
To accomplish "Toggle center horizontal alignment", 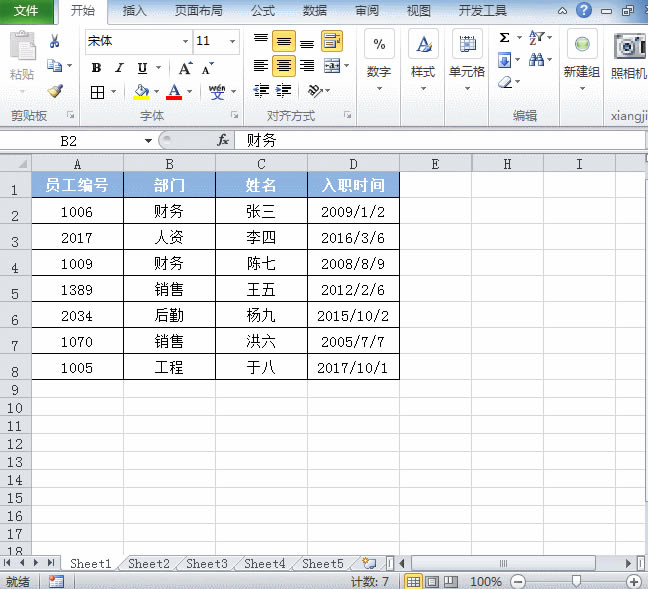I will coord(284,66).
